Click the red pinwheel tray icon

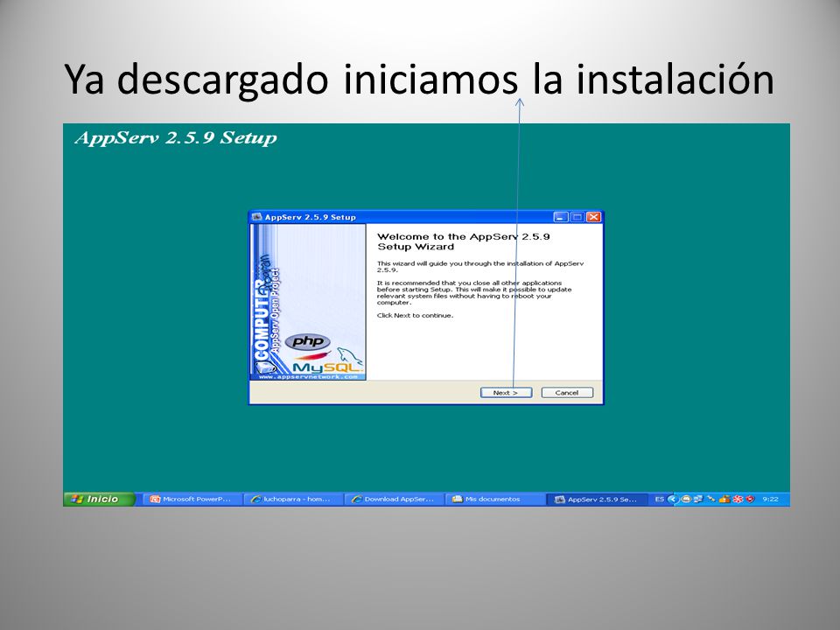738,499
